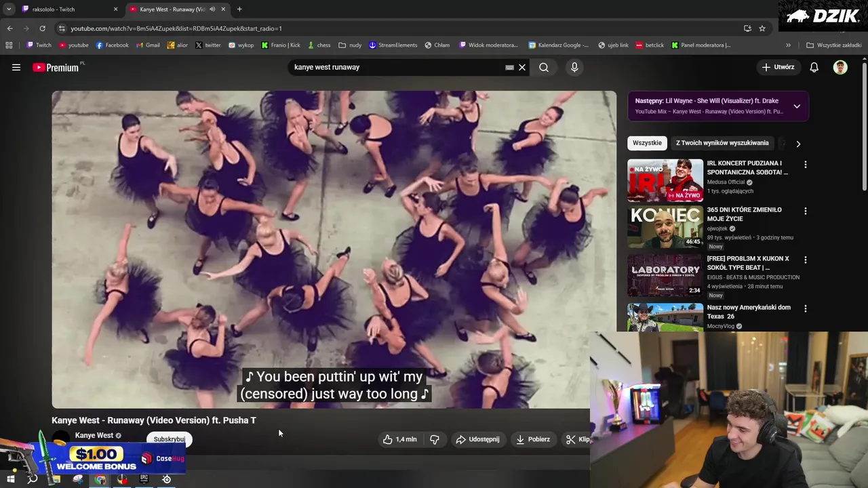
Task: Open the youtube bookmark
Action: pos(73,45)
